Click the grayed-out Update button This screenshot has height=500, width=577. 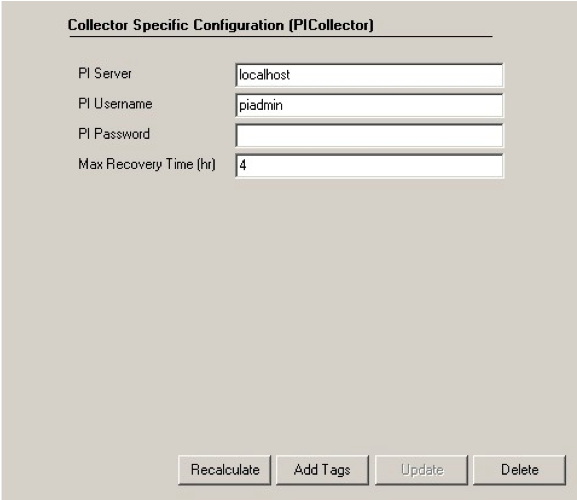421,470
